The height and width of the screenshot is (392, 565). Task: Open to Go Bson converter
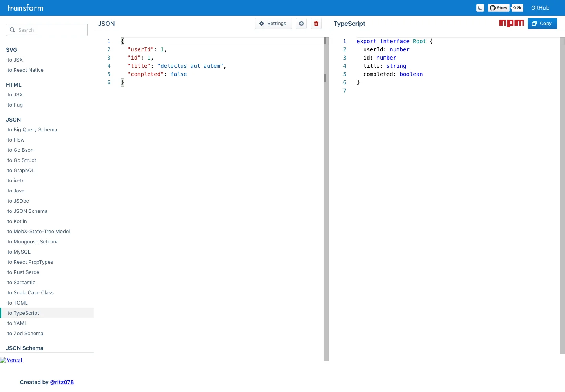coord(47,150)
